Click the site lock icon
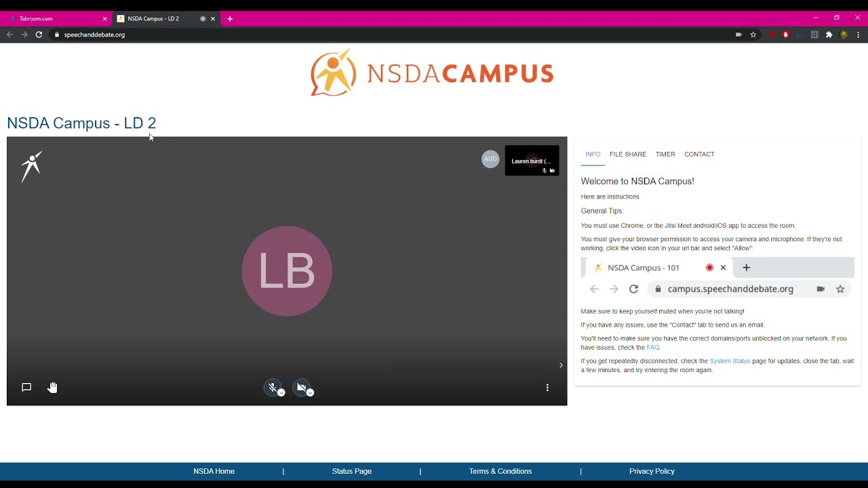868x488 pixels. click(57, 35)
